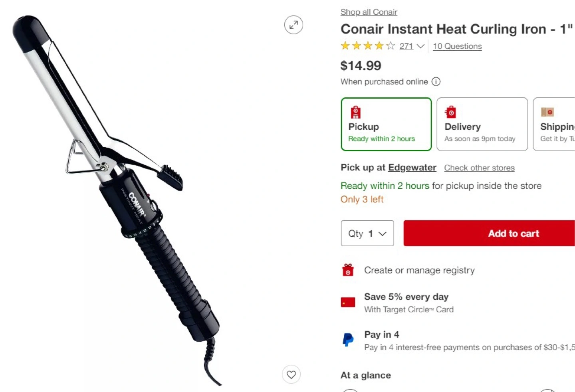Image resolution: width=575 pixels, height=392 pixels.
Task: Open info icon beside When purchased online
Action: pyautogui.click(x=436, y=81)
